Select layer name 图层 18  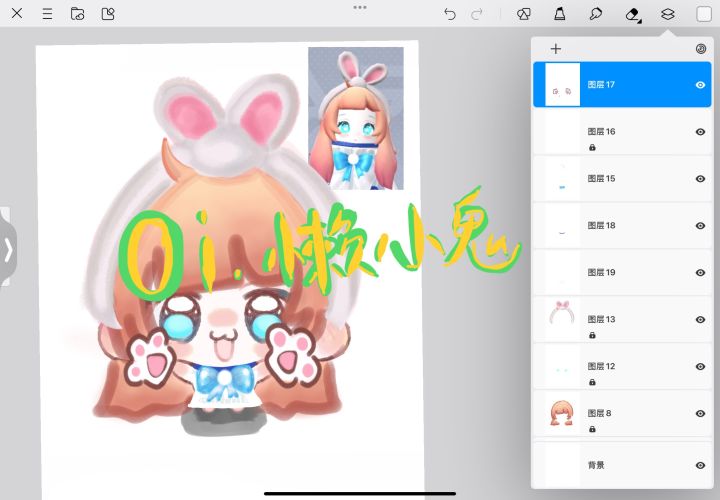[601, 225]
